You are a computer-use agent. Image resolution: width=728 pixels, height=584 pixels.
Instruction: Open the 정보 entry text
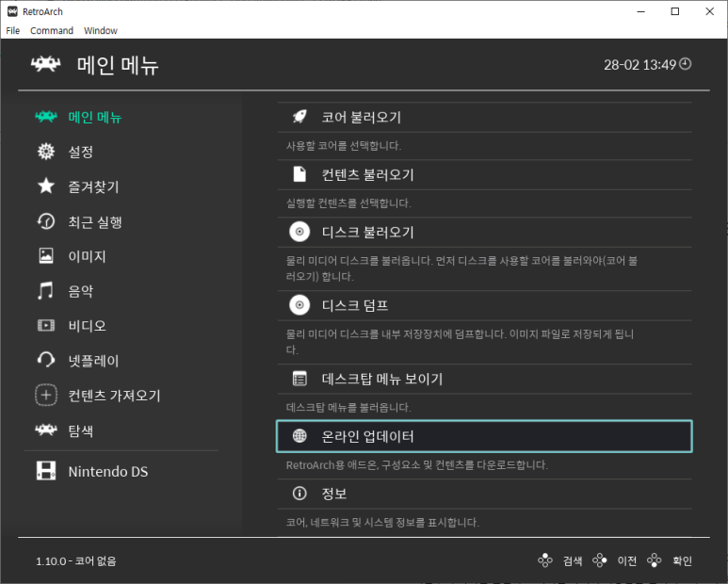[x=334, y=494]
